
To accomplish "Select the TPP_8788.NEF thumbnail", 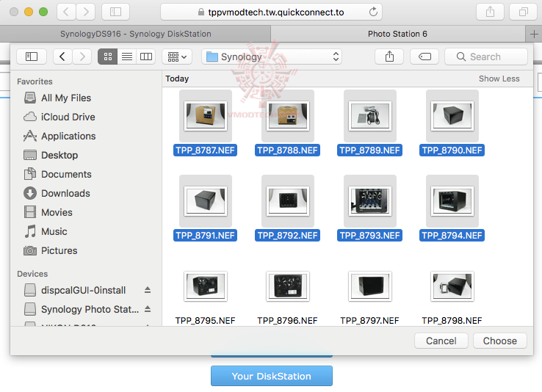I will (x=288, y=116).
